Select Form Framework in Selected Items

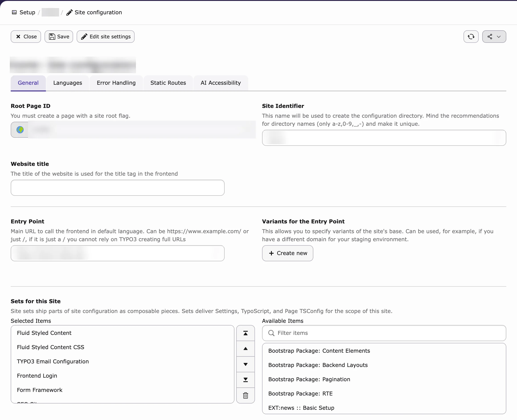(x=122, y=390)
